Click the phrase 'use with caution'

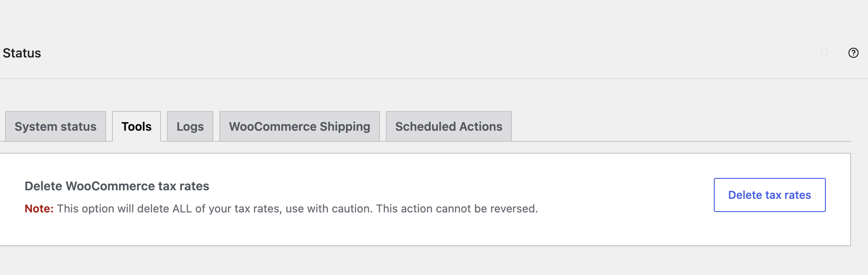coord(329,209)
